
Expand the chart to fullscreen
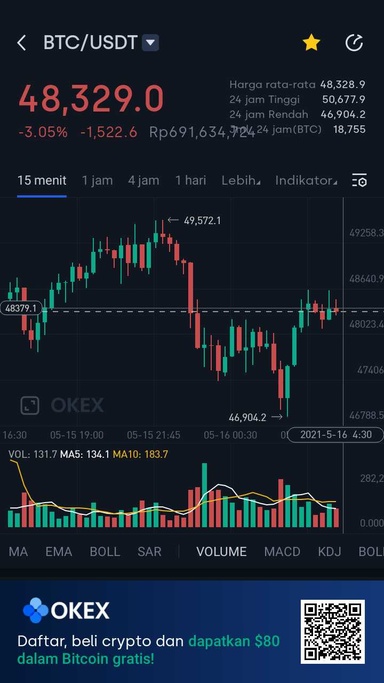point(30,406)
